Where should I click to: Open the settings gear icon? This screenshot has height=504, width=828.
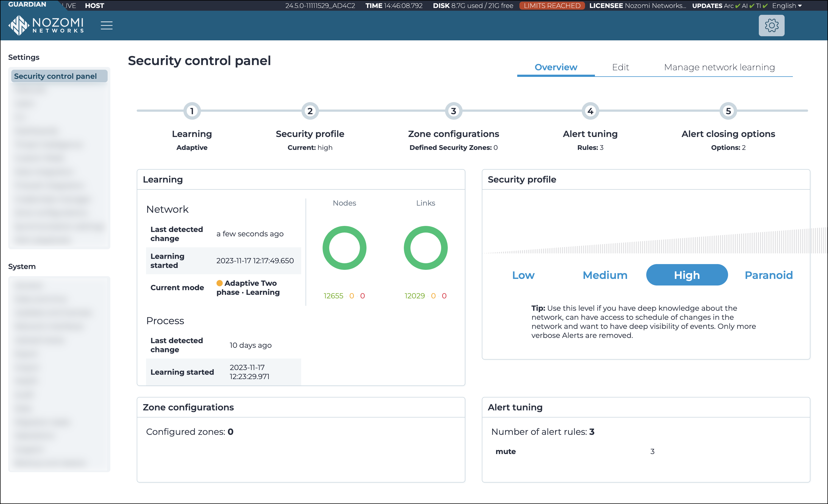pos(771,26)
